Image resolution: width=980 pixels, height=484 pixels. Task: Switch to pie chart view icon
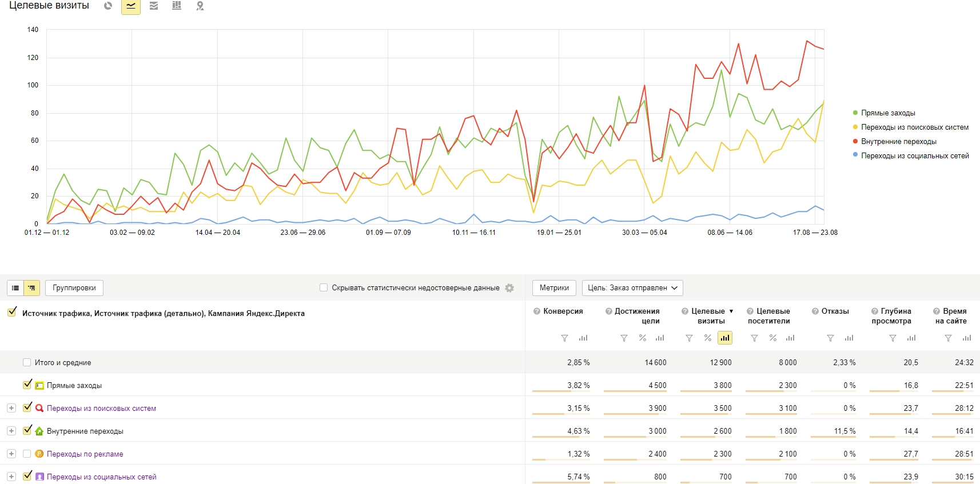pyautogui.click(x=108, y=6)
